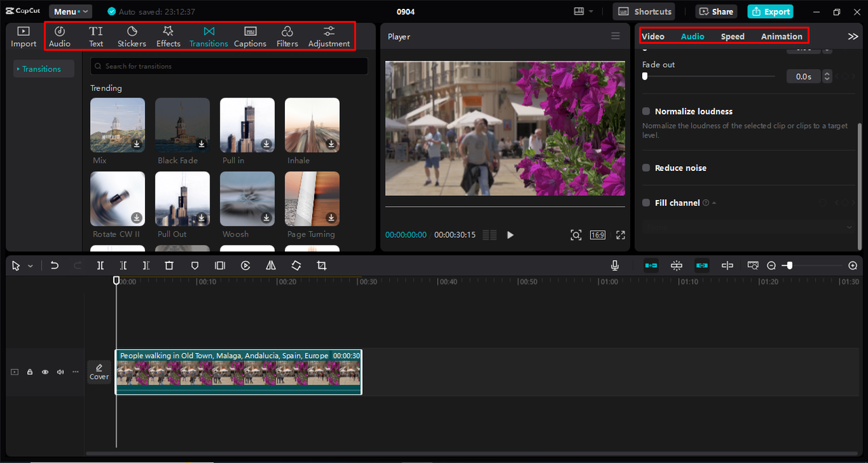The image size is (868, 463).
Task: Delete the selected clip
Action: click(170, 266)
